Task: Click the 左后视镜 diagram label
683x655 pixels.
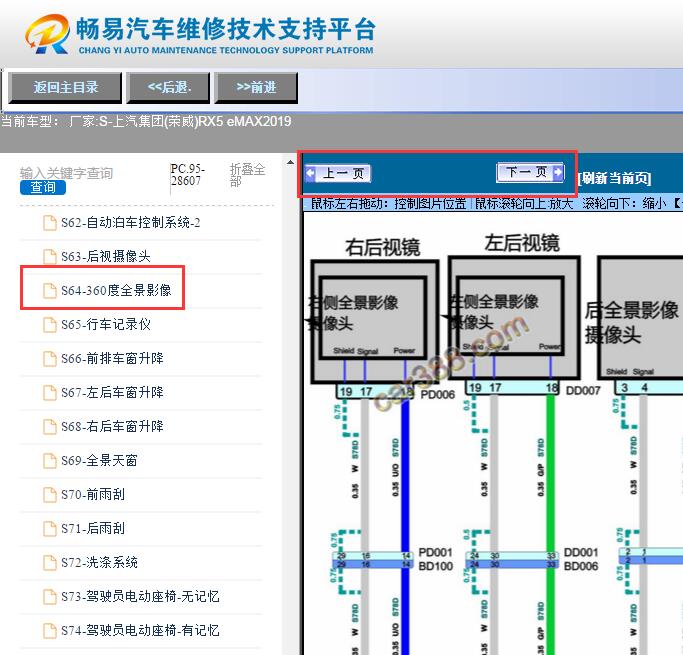Action: (522, 243)
